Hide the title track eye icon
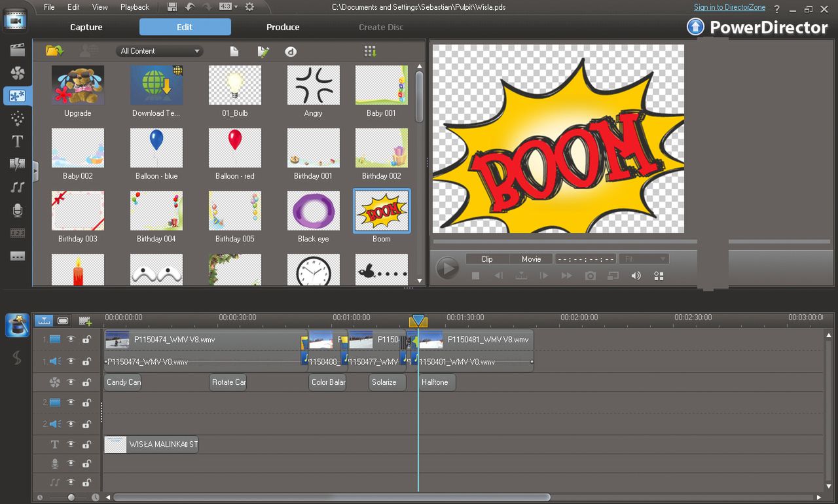838x504 pixels. (71, 444)
